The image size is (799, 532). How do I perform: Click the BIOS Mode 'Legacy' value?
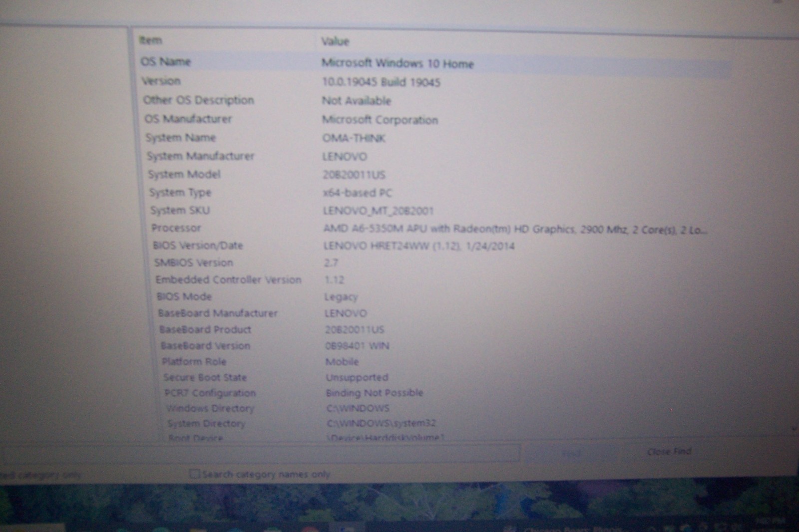(x=341, y=297)
